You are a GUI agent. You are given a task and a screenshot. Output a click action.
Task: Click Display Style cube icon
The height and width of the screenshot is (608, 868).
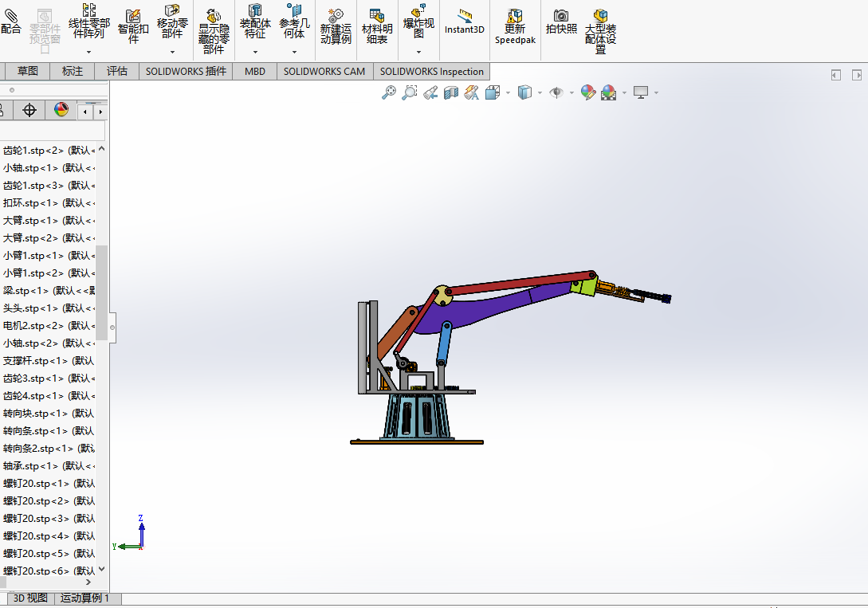[524, 92]
